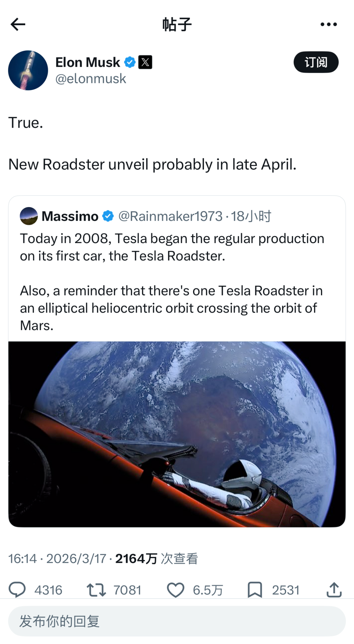Tap the share upload icon
This screenshot has width=354, height=644.
click(334, 590)
